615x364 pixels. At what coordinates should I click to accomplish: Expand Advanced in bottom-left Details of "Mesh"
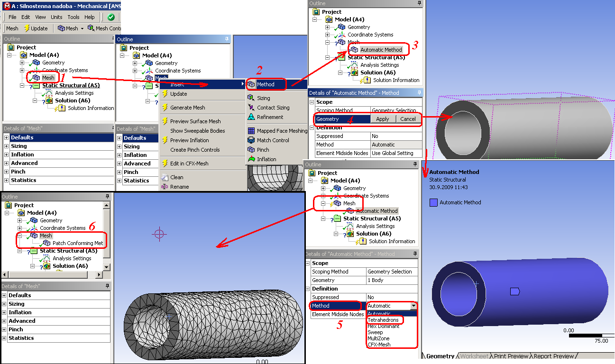tap(4, 321)
